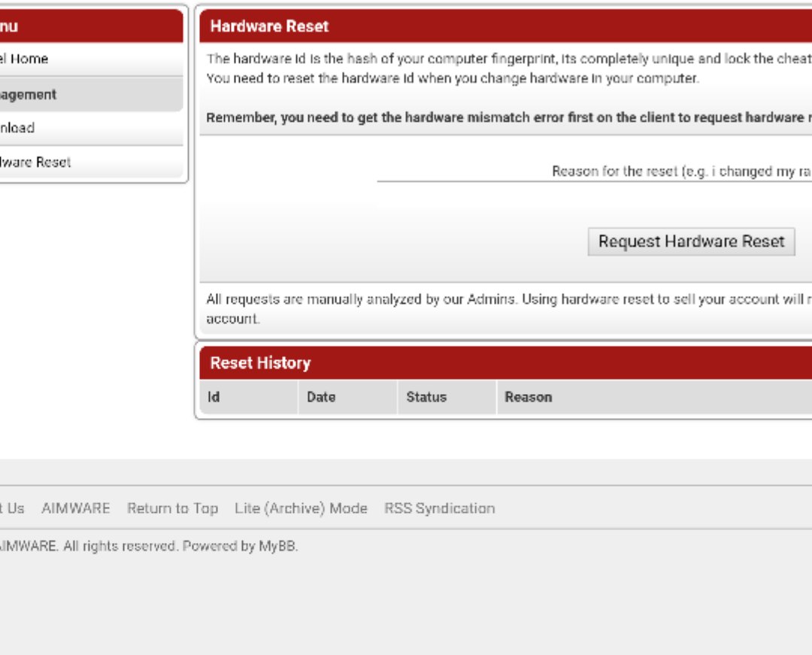Click the Return to Top link
Screen dimensions: 812x655
pyautogui.click(x=172, y=508)
